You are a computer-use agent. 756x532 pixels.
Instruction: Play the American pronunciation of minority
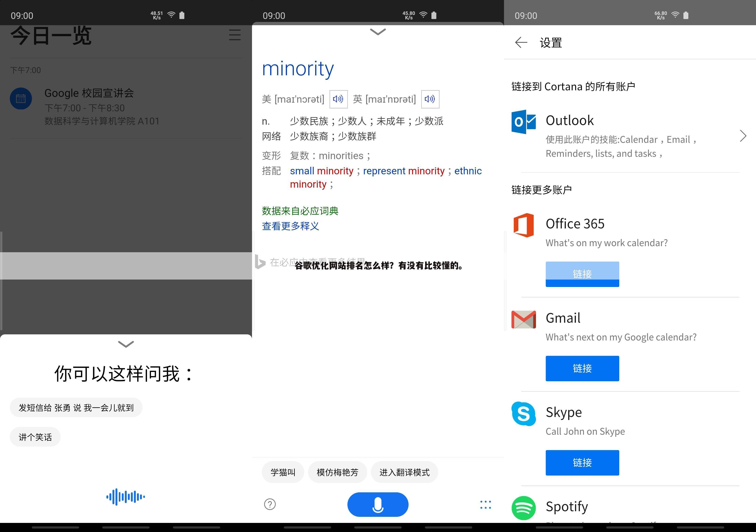coord(339,99)
